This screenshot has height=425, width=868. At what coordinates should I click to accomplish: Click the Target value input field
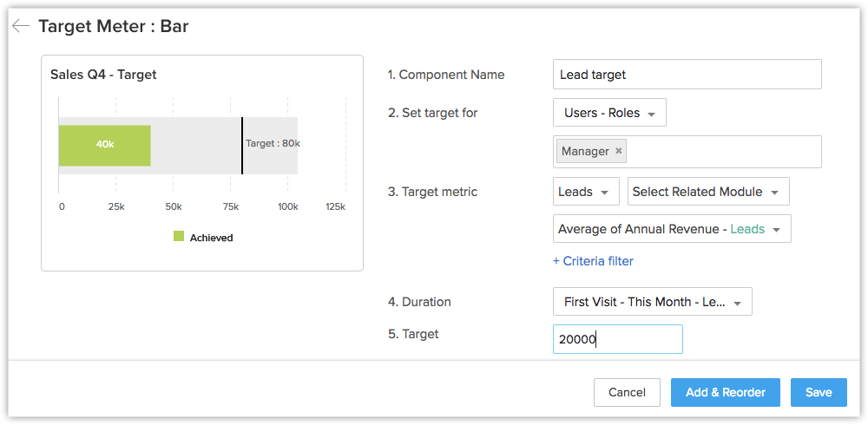pyautogui.click(x=617, y=339)
